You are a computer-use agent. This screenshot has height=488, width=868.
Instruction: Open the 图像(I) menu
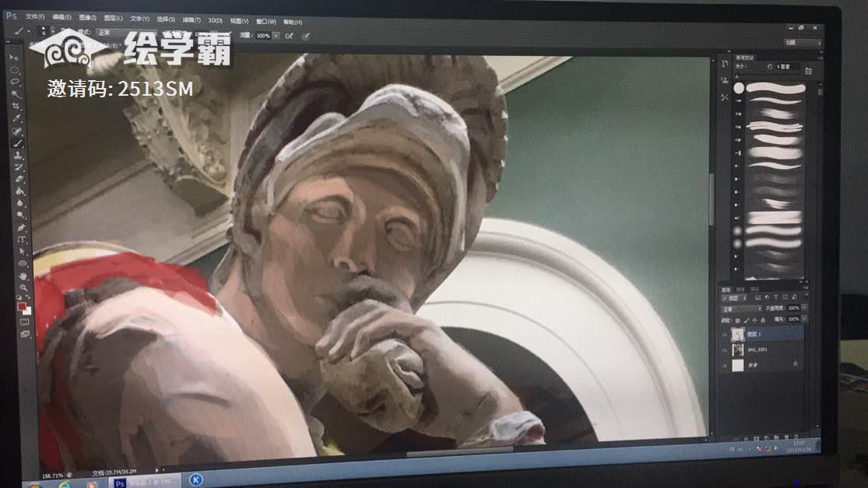coord(87,18)
